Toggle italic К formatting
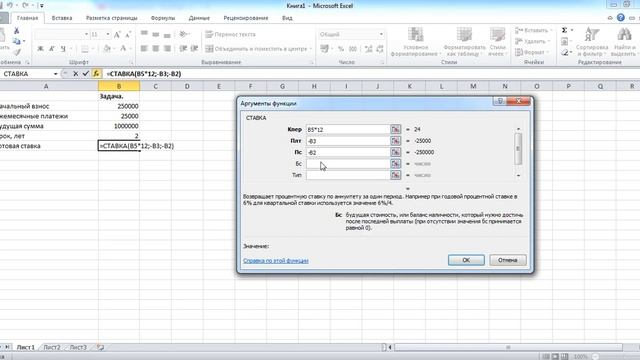 (x=52, y=49)
